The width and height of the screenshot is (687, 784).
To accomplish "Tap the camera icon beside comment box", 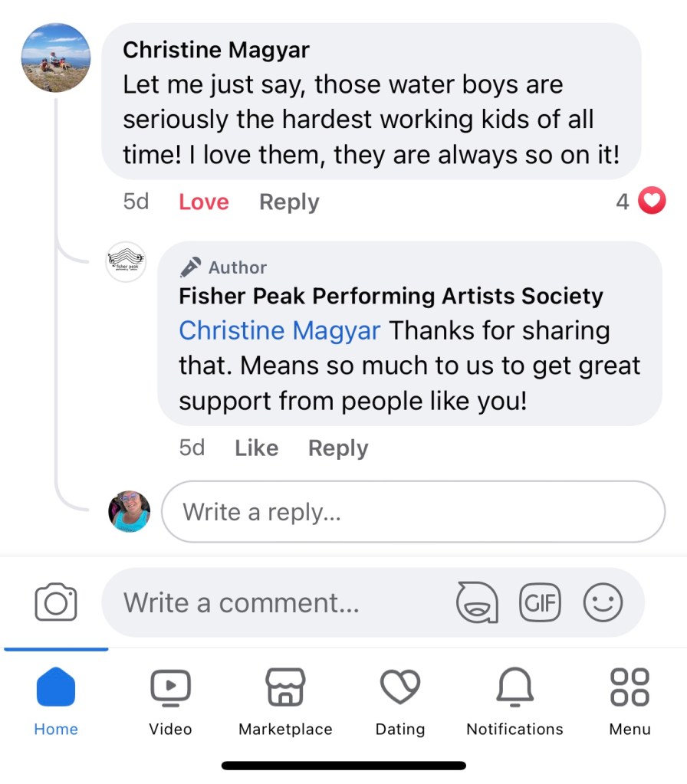I will [x=56, y=602].
